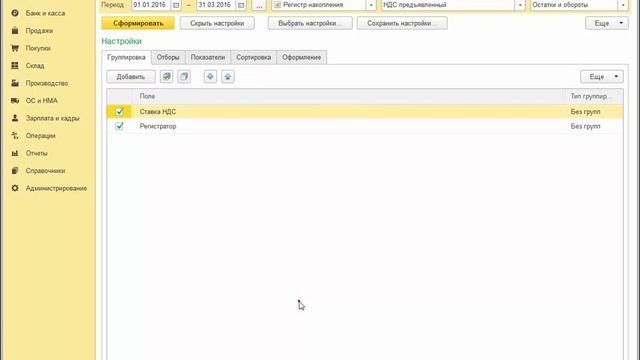The width and height of the screenshot is (640, 360).
Task: Switch to the Показатели tab
Action: pyautogui.click(x=208, y=57)
